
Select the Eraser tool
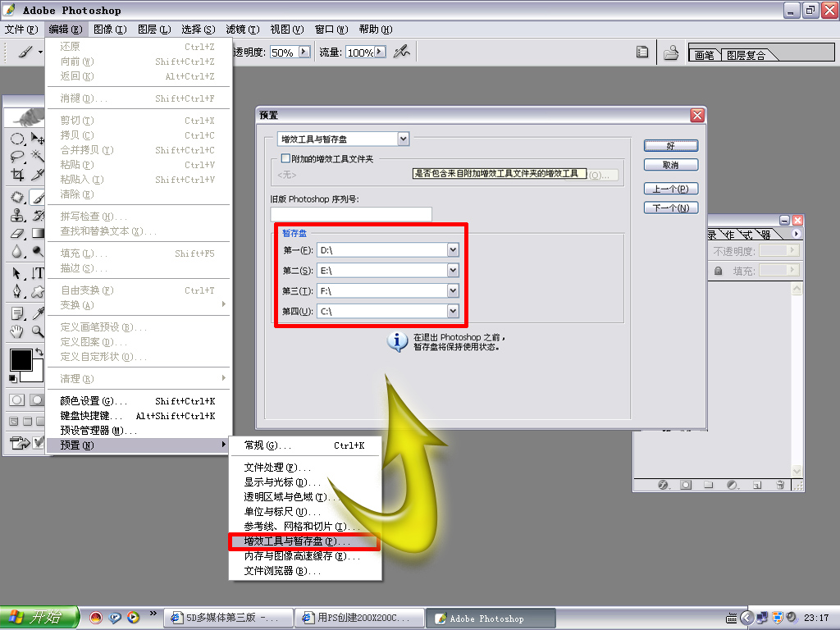(17, 233)
